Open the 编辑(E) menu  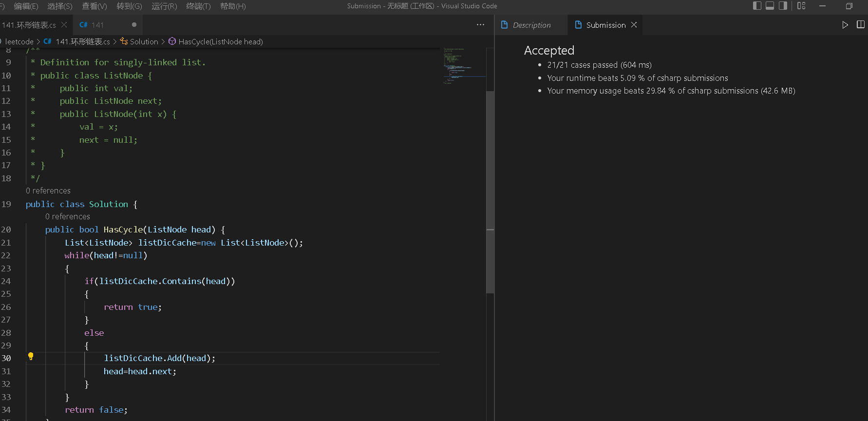coord(26,6)
